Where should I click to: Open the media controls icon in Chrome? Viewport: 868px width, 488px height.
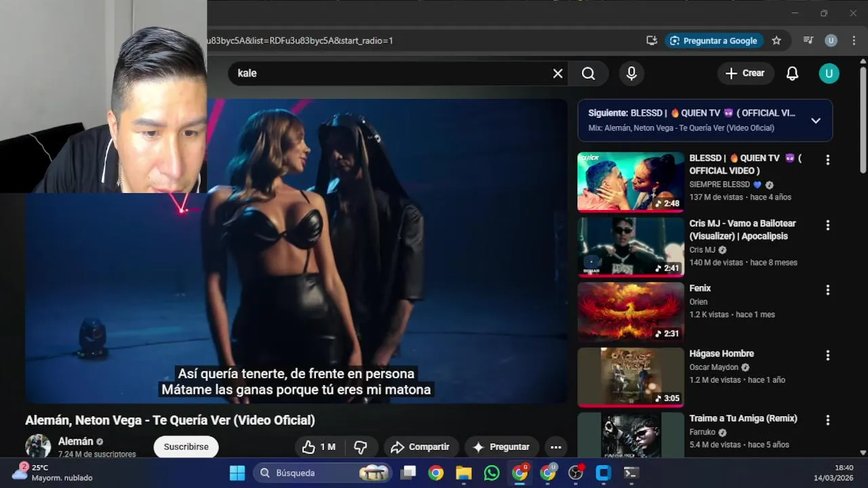808,41
